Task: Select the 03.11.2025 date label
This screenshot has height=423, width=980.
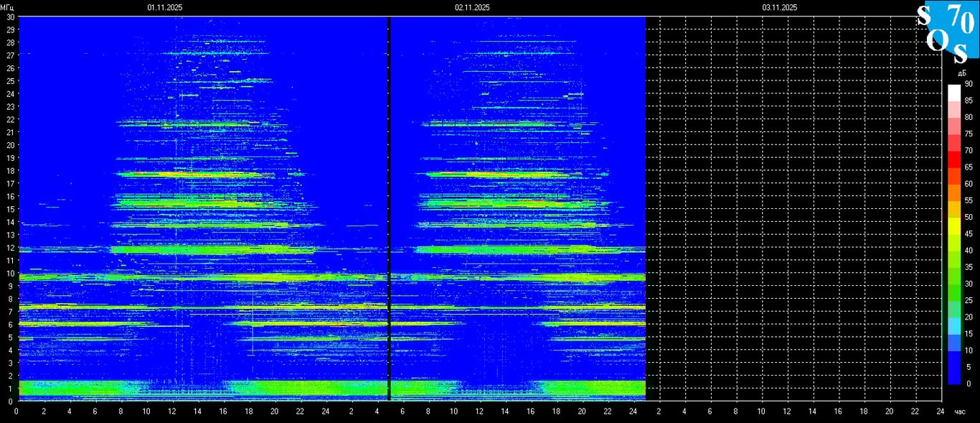Action: click(x=780, y=7)
